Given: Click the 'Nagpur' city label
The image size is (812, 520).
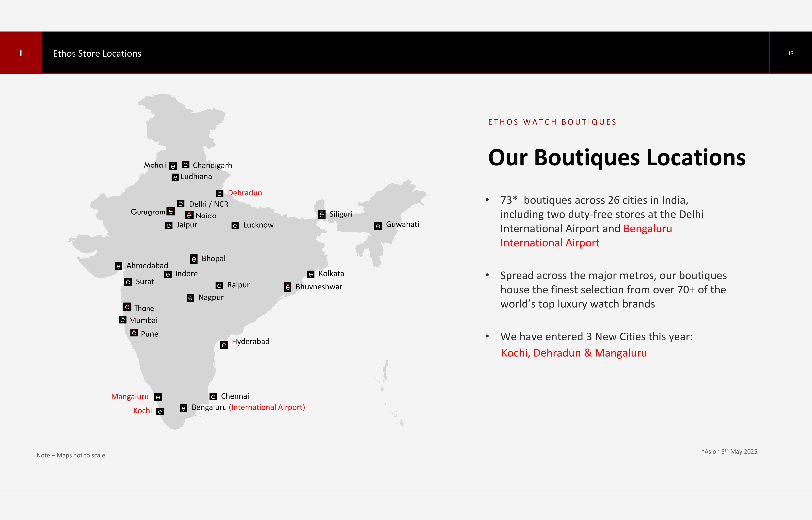Looking at the screenshot, I should click(x=211, y=297).
